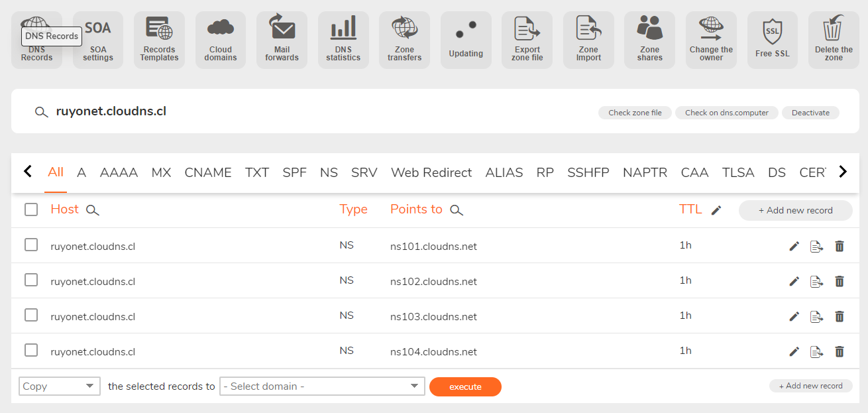
Task: Select the ns104.cloudns.net record checkbox
Action: [31, 350]
